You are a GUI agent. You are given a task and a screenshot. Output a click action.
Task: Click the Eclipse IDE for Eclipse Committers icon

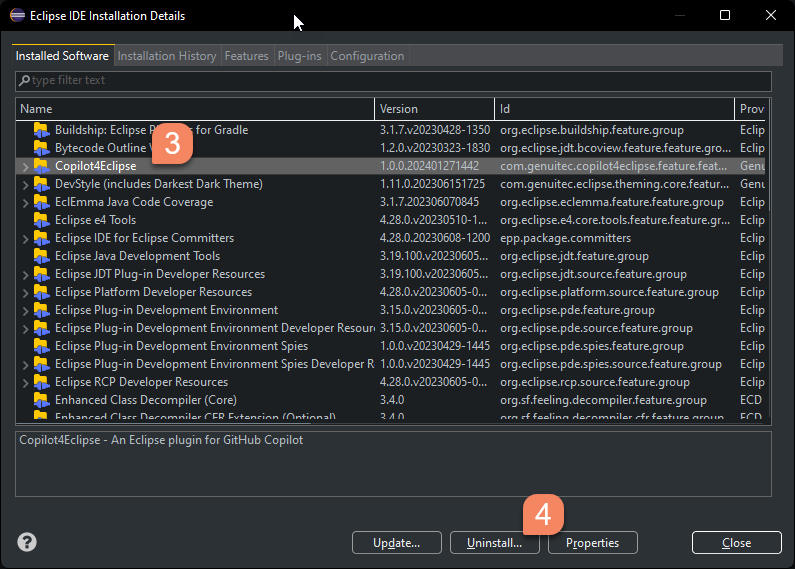pos(42,238)
